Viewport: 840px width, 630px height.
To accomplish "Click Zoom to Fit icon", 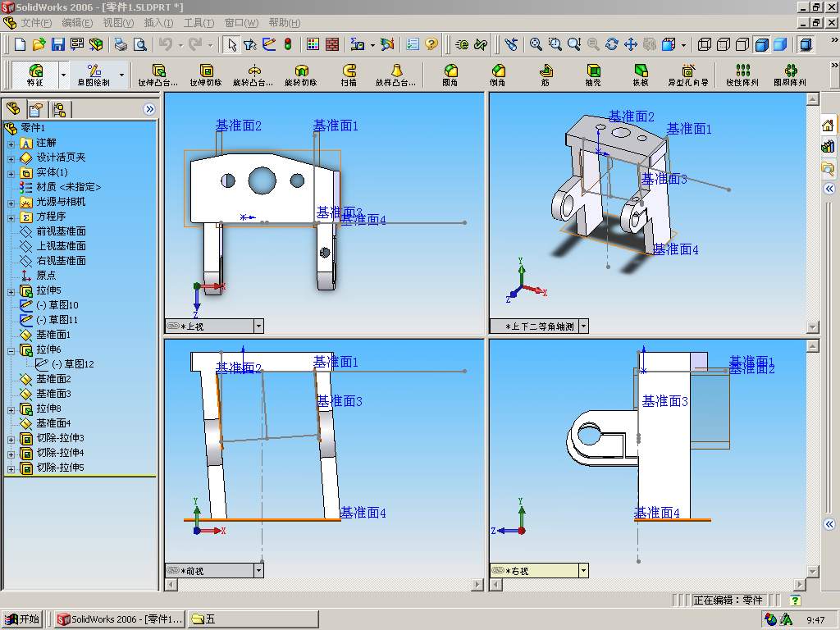I will pyautogui.click(x=536, y=44).
